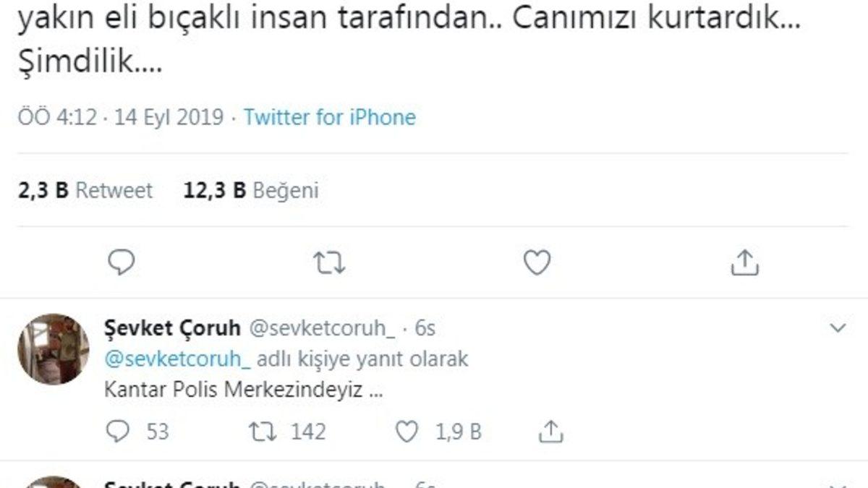Open the Kantar Polis Merkezindeyiz reply text
This screenshot has width=868, height=488.
pyautogui.click(x=243, y=390)
